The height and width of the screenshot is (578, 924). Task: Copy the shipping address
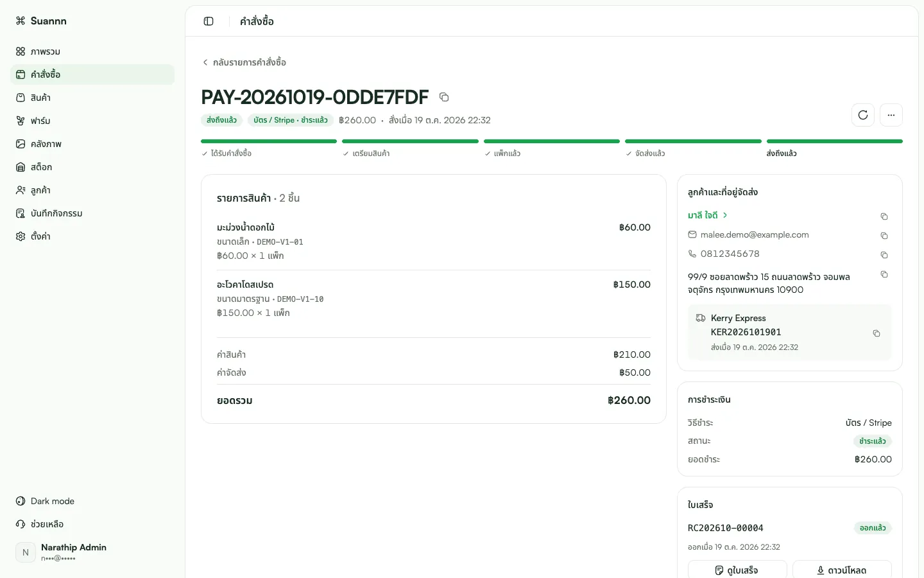(884, 274)
